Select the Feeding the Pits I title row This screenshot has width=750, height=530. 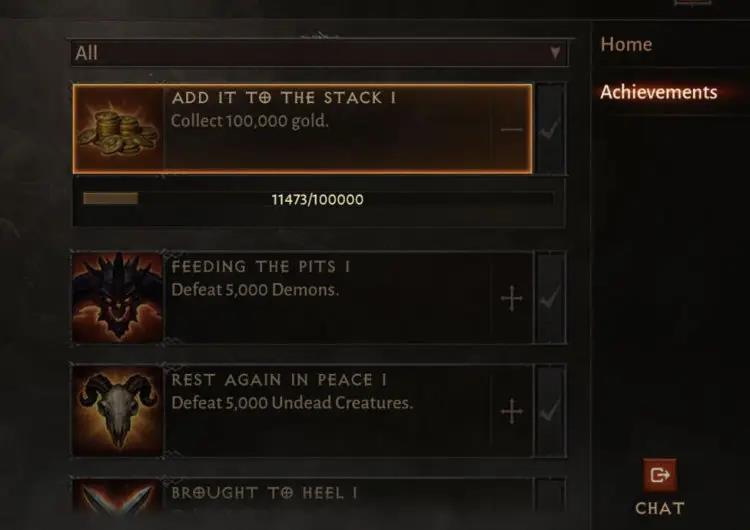(x=261, y=267)
